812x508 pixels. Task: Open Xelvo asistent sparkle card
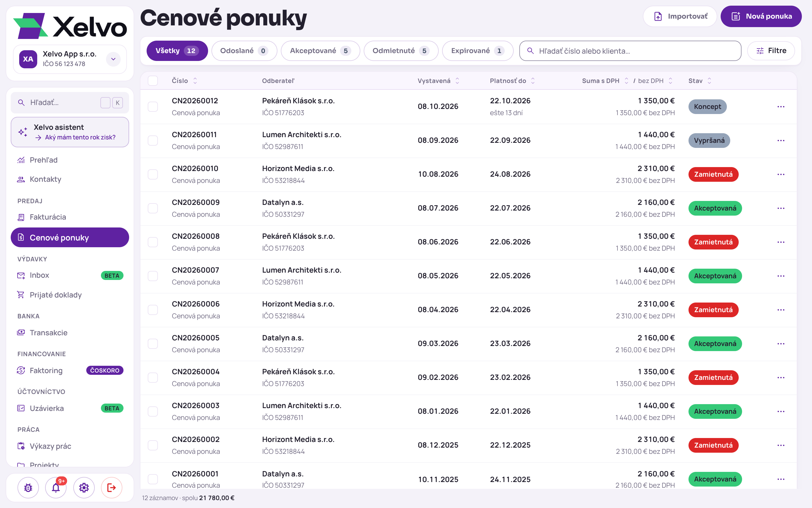coord(70,132)
